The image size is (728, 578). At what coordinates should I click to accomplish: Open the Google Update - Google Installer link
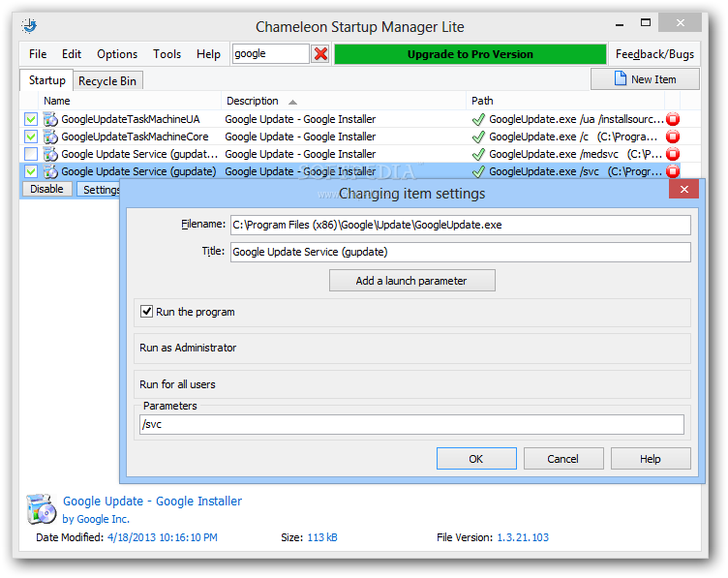pos(152,501)
